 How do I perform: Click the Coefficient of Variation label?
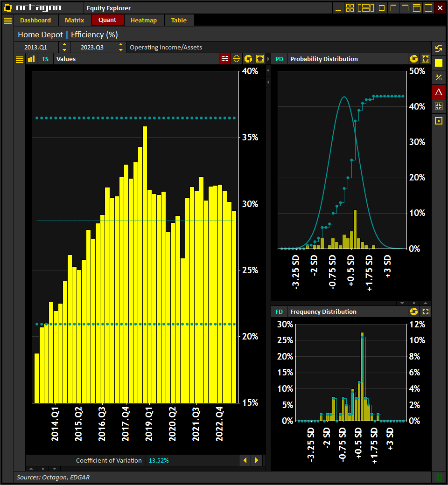(109, 461)
